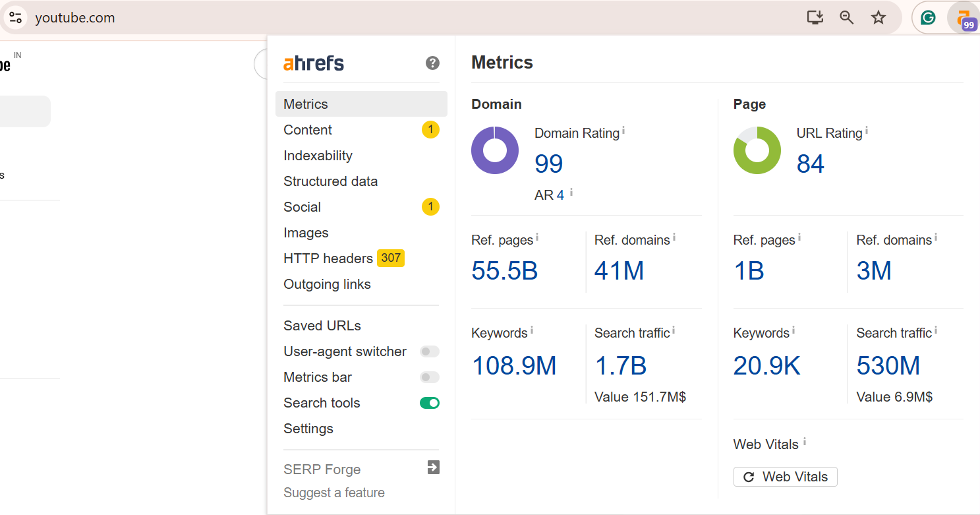Screen dimensions: 980x515
Task: Click the Value 6.9M$ text
Action: (x=894, y=397)
